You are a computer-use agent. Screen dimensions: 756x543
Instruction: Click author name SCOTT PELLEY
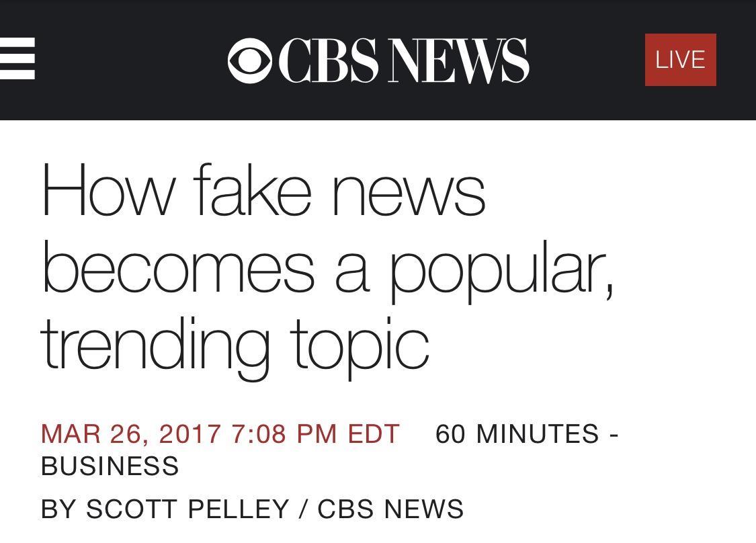click(x=187, y=509)
